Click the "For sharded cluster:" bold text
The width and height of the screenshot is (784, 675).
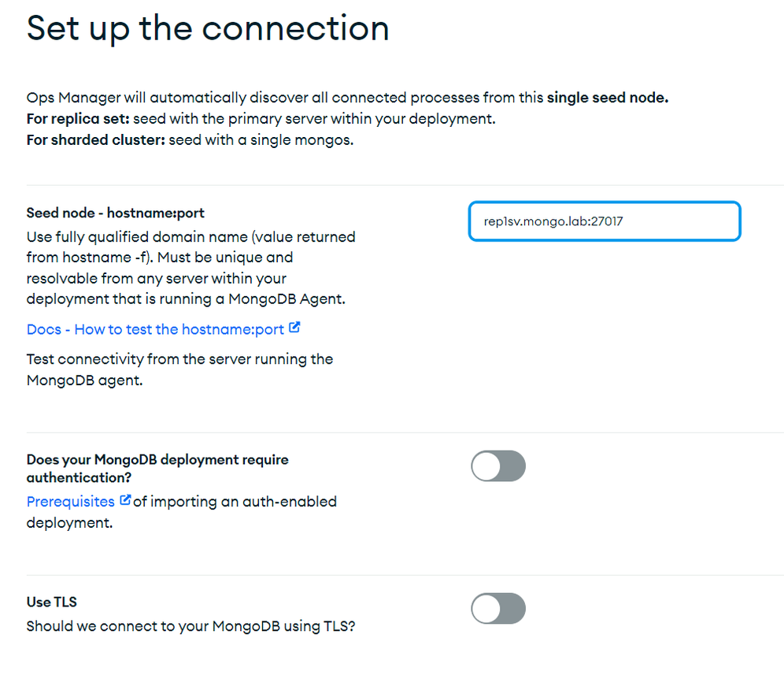(x=95, y=140)
